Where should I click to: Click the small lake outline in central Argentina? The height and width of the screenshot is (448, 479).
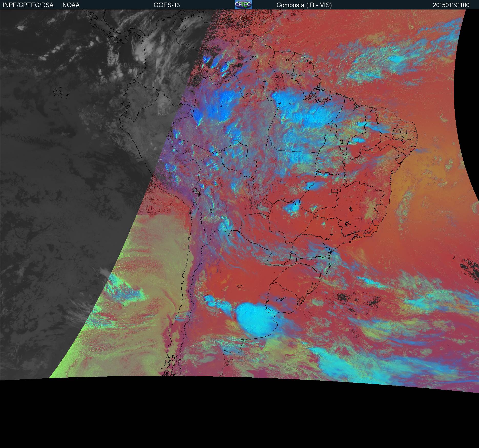point(240,286)
